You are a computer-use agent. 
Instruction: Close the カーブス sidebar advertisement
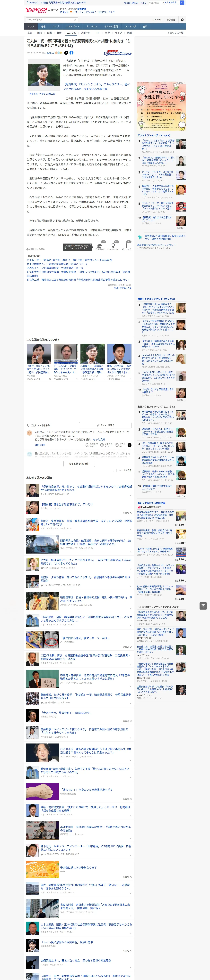pos(184,83)
